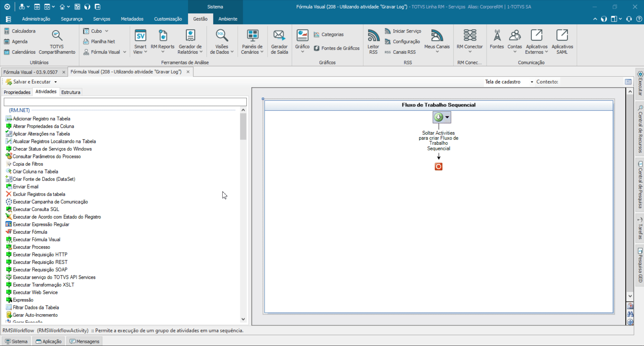Click the red end node of the workflow
The image size is (644, 346).
click(x=439, y=166)
